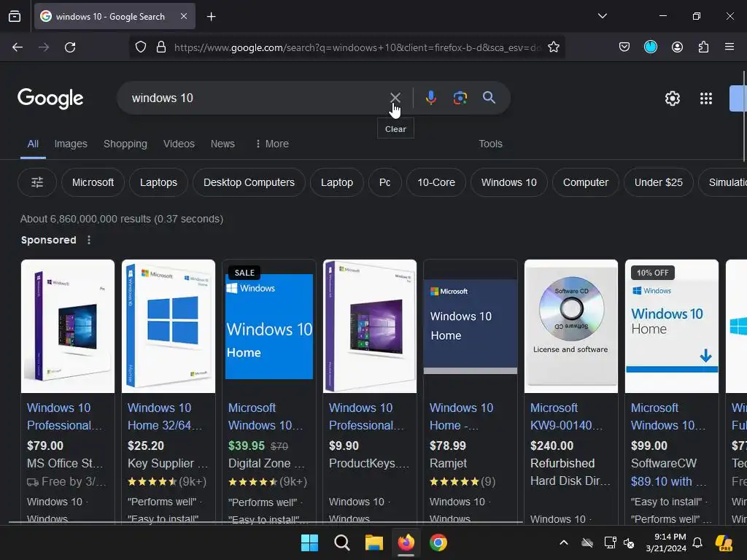Viewport: 747px width, 560px height.
Task: Open the 10% OFF Windows 10 Home image
Action: click(672, 326)
